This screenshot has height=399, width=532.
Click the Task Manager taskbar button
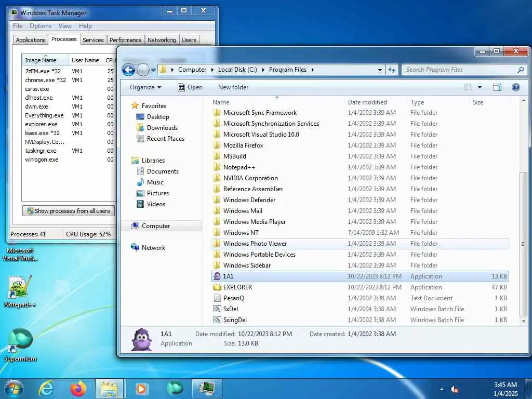click(x=207, y=389)
